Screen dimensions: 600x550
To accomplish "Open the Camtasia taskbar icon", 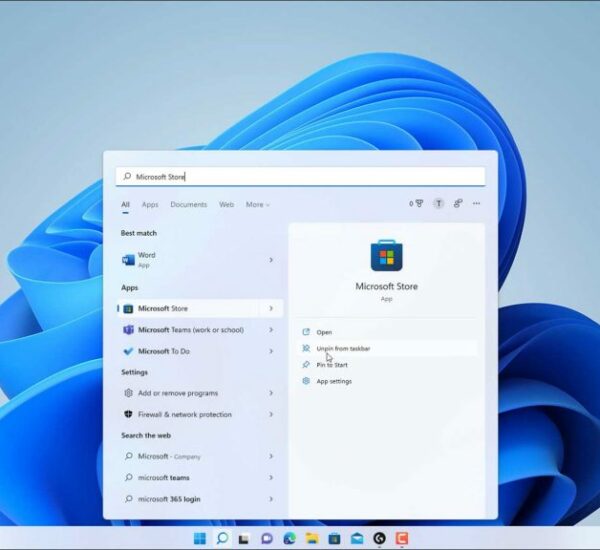I will (402, 539).
